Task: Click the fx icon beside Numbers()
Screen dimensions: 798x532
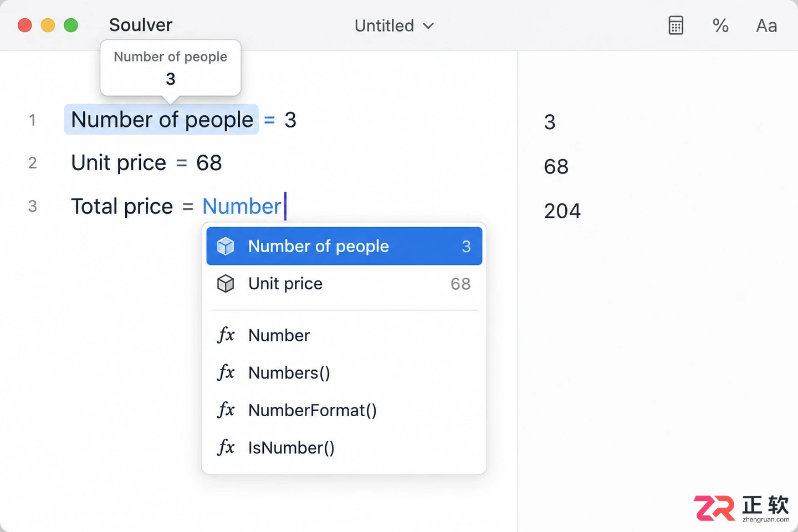Action: (226, 372)
